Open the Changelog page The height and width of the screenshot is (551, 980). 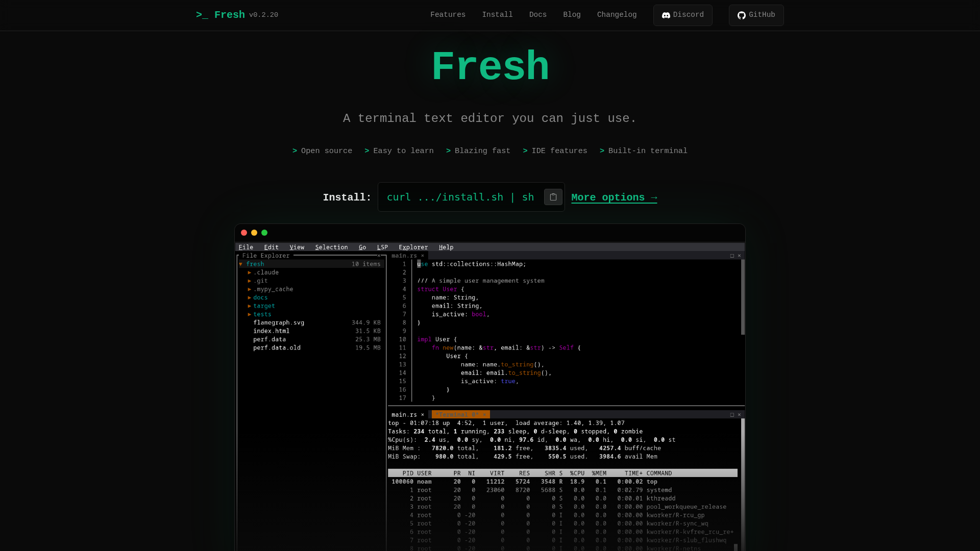point(617,15)
